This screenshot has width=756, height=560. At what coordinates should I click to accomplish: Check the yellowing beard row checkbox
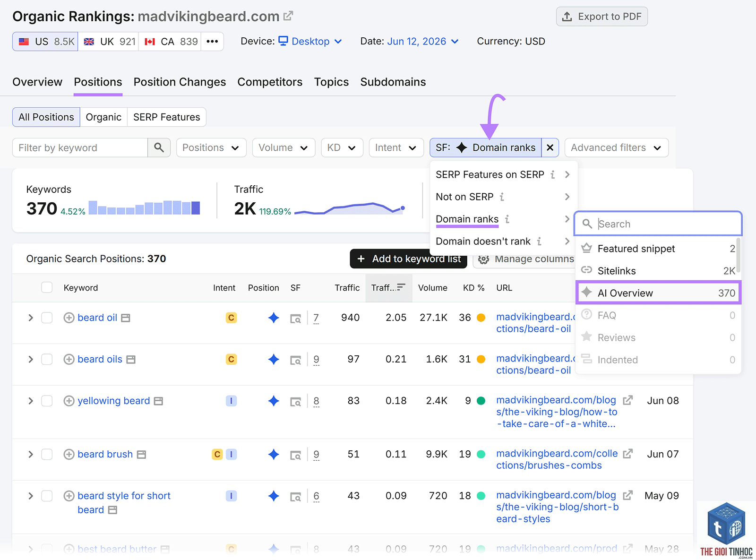point(47,401)
